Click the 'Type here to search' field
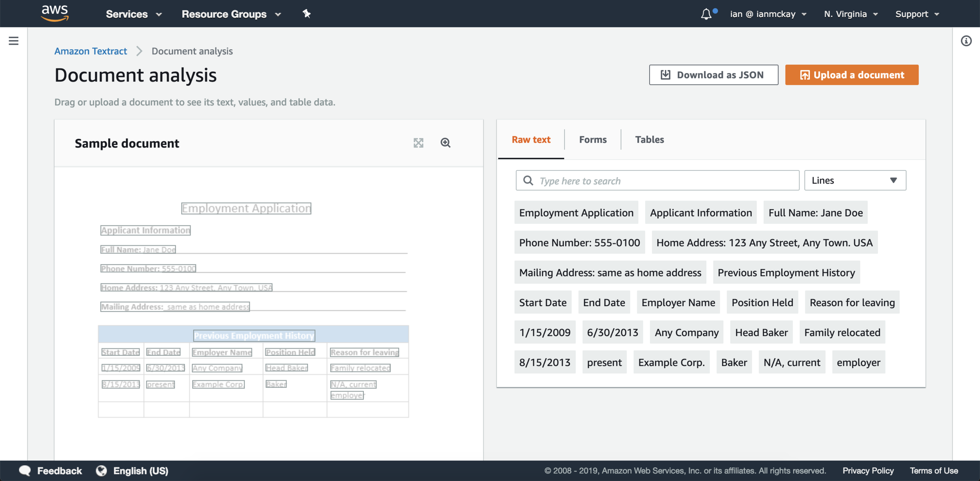The height and width of the screenshot is (481, 980). coord(657,180)
